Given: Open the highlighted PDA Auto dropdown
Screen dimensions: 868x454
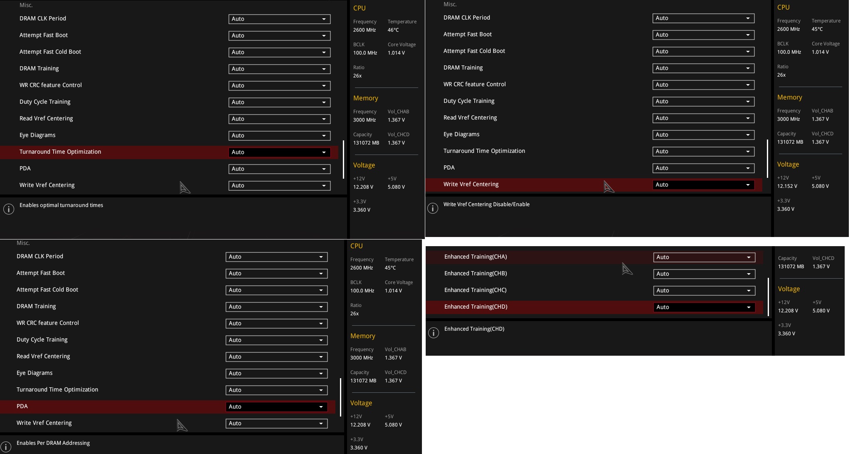Looking at the screenshot, I should click(x=276, y=407).
